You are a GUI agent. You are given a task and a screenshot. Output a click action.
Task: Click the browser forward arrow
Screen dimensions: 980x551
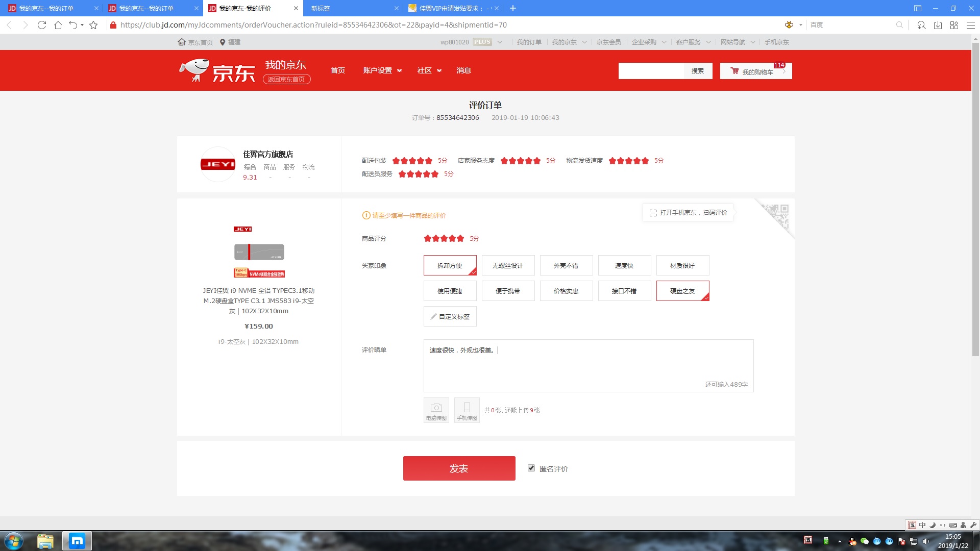click(25, 25)
